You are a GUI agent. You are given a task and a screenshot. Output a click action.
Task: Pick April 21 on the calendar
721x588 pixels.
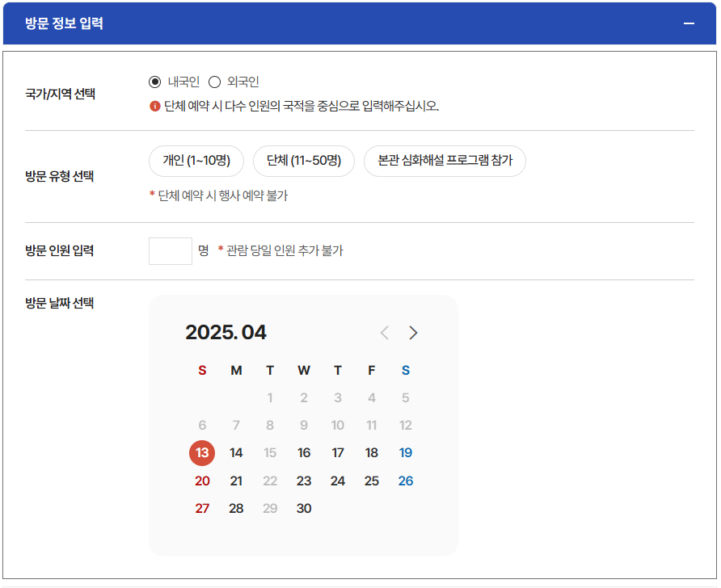(x=236, y=481)
